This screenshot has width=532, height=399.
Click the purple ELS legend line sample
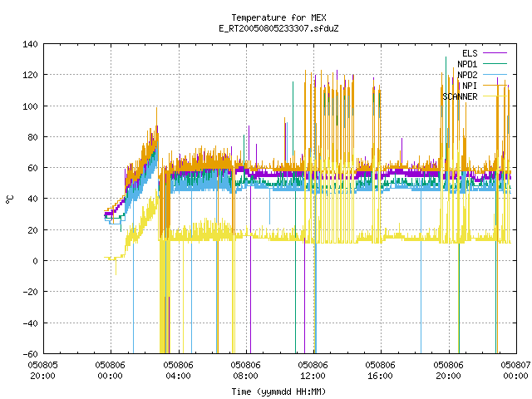(495, 53)
